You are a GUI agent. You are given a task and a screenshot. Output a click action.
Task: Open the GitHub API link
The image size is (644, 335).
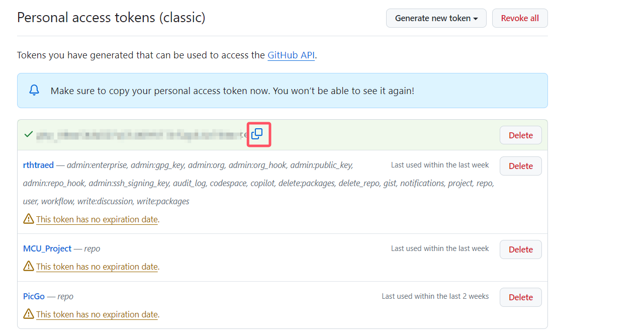point(291,55)
